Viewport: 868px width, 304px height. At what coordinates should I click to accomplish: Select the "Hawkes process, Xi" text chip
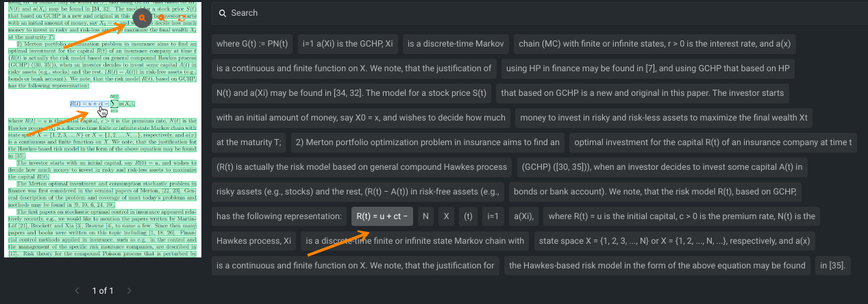tap(253, 241)
